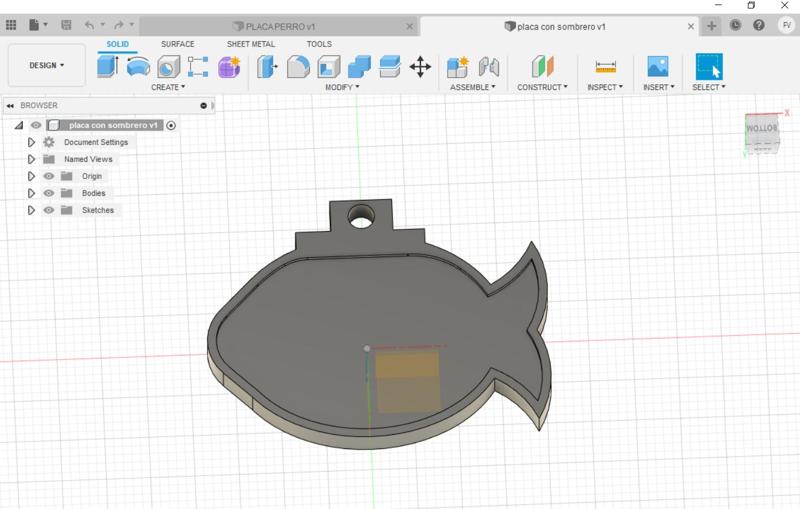Expand the Bodies node
Viewport: 800px width, 509px height.
coord(31,193)
